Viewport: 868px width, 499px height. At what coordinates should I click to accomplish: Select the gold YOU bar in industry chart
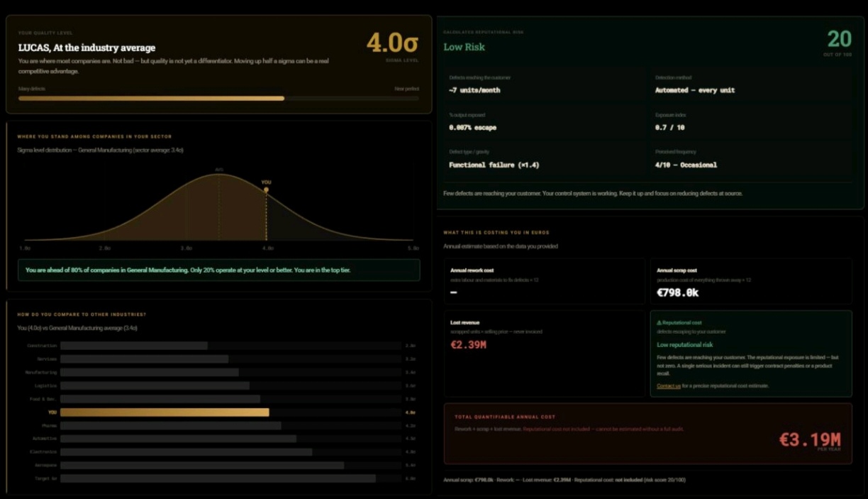[165, 412]
